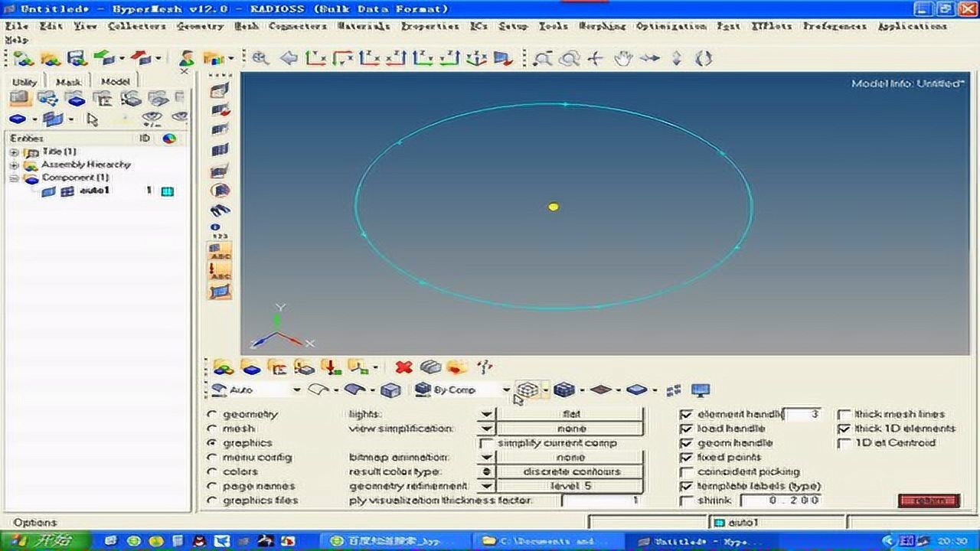Select the pan hand tool
980x551 pixels.
click(x=623, y=58)
